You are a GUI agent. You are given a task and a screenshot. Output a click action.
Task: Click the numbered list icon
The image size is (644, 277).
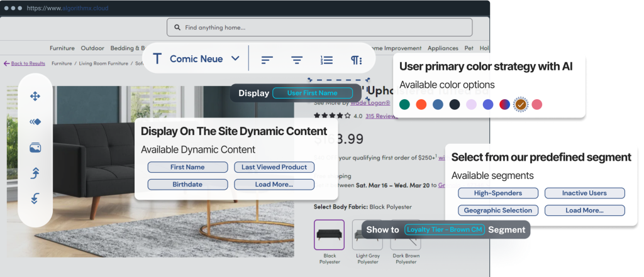(326, 60)
